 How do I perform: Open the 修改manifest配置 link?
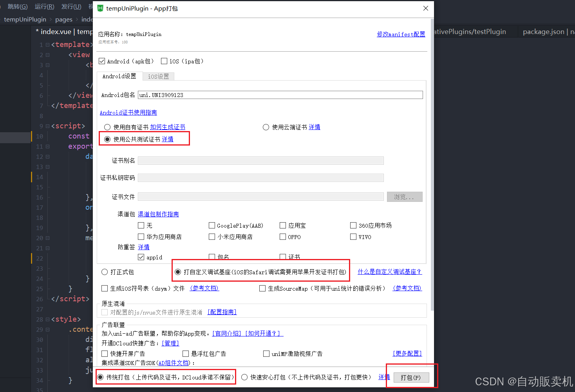401,34
